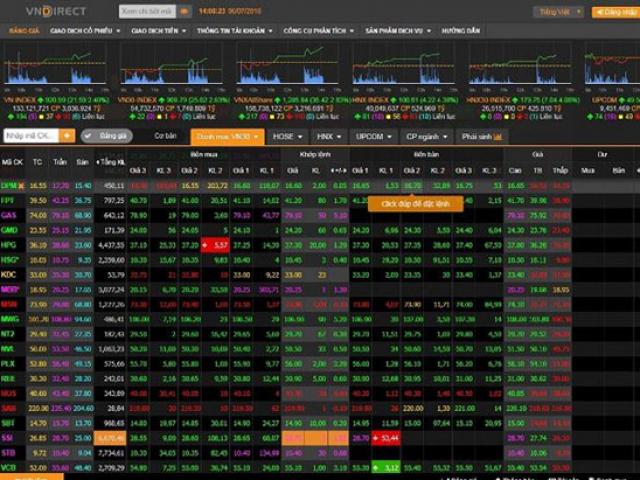Viewport: 640px width, 480px height.
Task: Open the UPCOM mini chart
Action: coord(612,67)
